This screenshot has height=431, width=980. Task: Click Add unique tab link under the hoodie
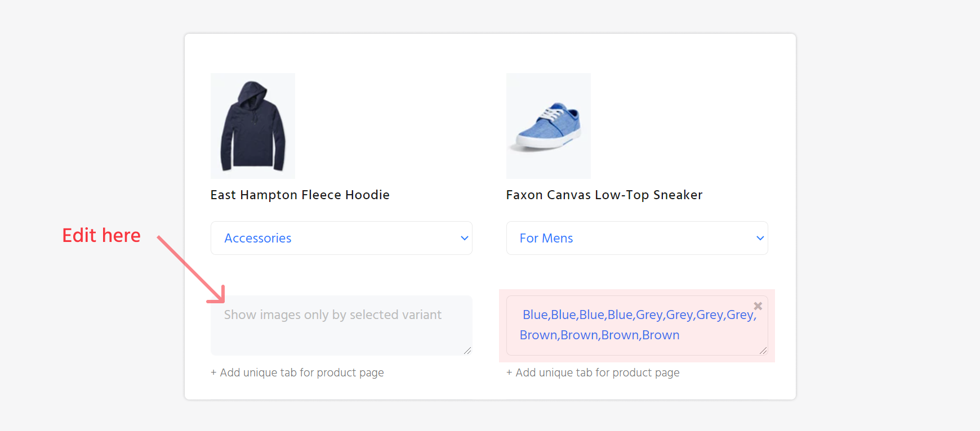[x=297, y=372]
